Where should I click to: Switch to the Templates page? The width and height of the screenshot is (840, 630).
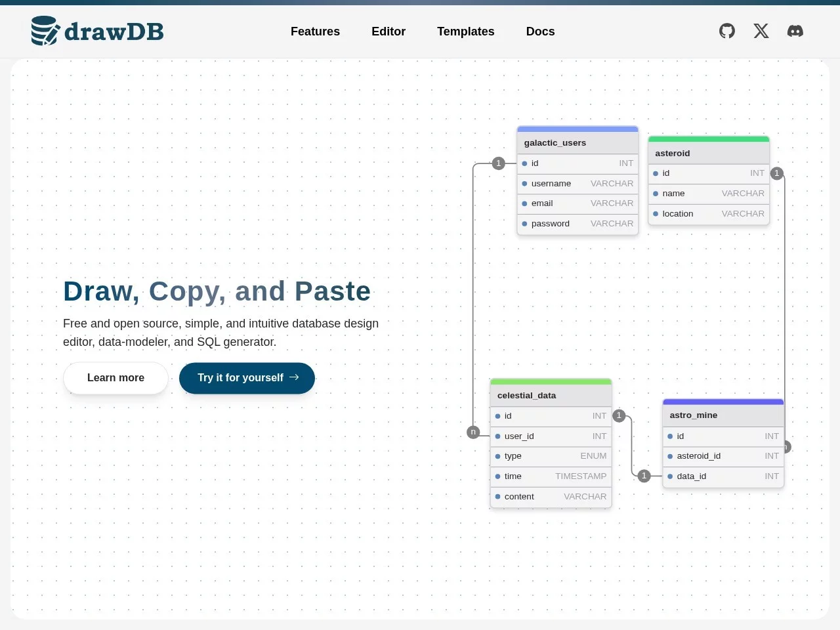point(466,31)
